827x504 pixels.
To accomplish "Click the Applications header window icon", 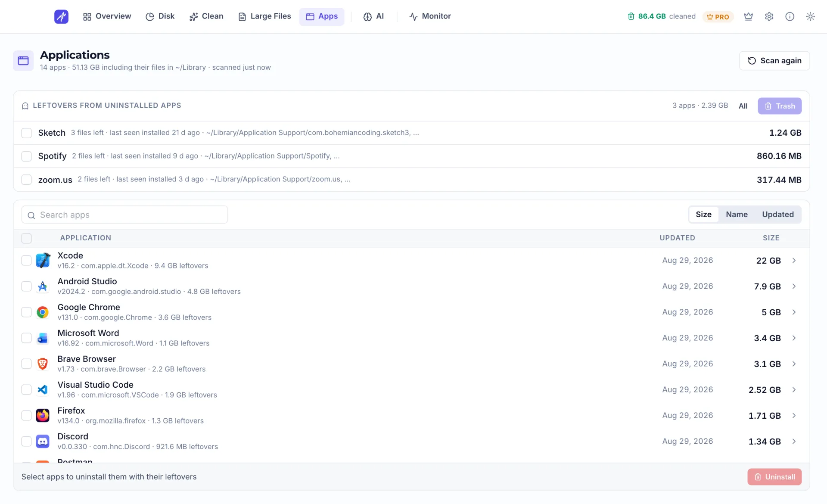I will click(23, 61).
